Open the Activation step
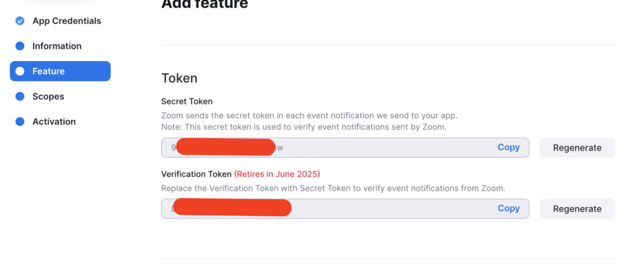The height and width of the screenshot is (272, 644). [x=54, y=121]
